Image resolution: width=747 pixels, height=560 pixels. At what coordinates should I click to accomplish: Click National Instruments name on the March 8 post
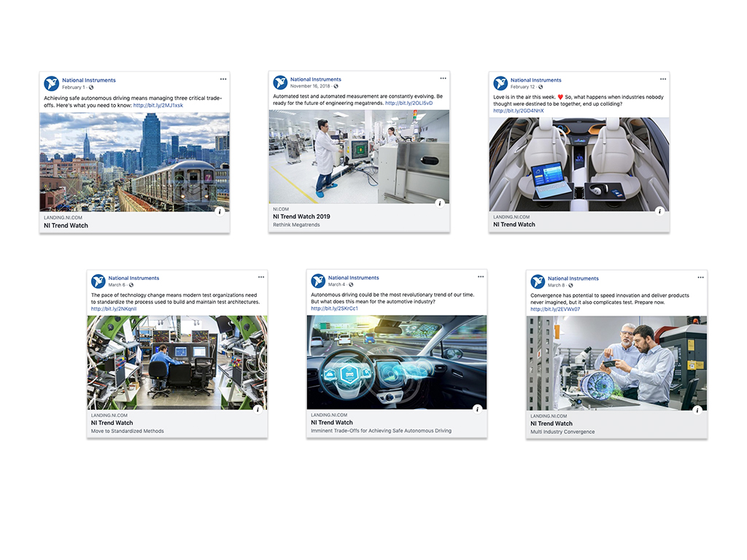tap(573, 278)
